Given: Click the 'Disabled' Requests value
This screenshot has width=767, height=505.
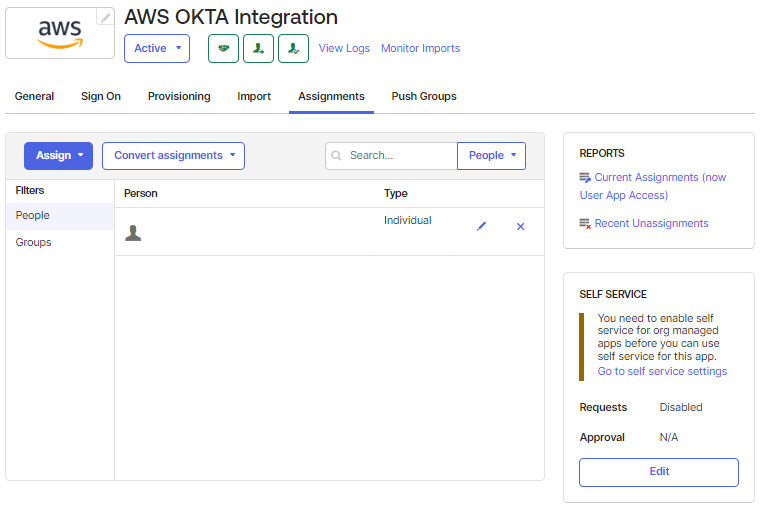Looking at the screenshot, I should (x=681, y=407).
